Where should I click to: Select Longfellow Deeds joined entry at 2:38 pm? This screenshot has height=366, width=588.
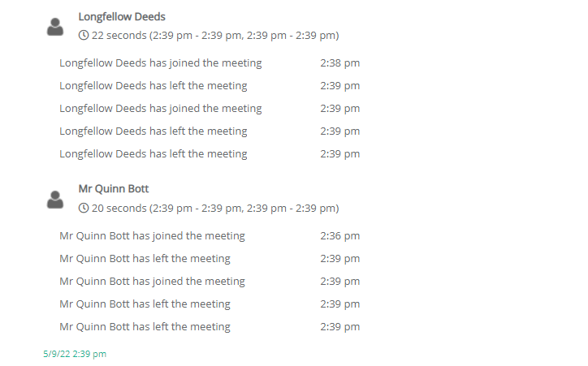click(161, 63)
